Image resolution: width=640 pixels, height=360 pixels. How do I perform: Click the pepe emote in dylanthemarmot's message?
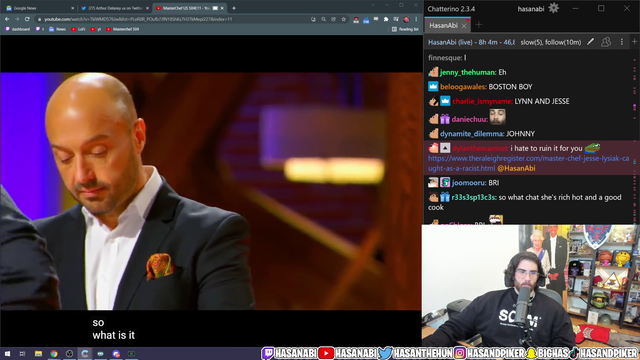pyautogui.click(x=592, y=147)
